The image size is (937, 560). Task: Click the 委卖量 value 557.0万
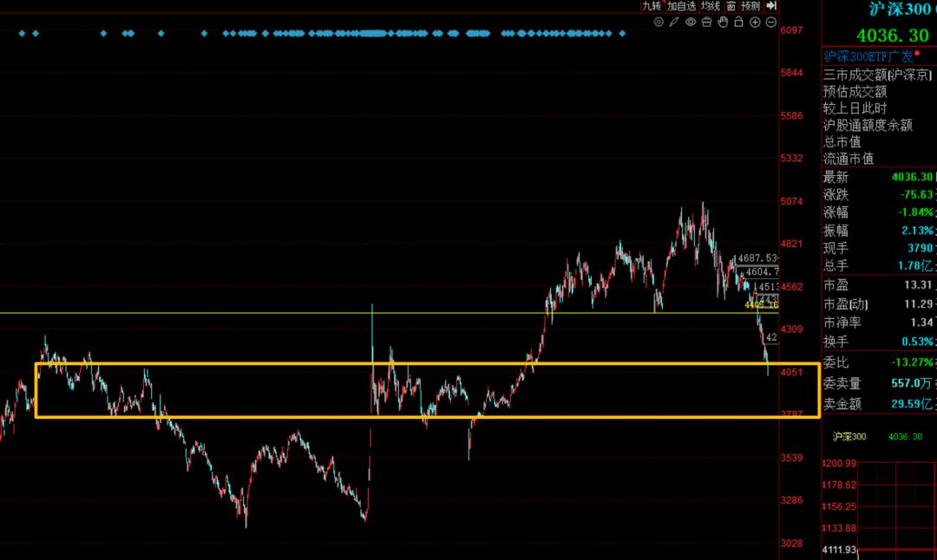coord(912,383)
